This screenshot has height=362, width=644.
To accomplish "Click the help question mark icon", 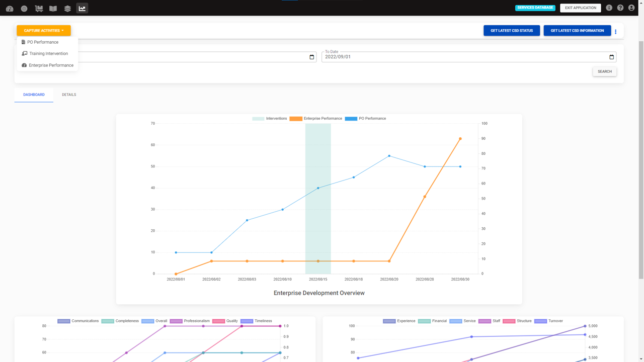I will pyautogui.click(x=620, y=8).
